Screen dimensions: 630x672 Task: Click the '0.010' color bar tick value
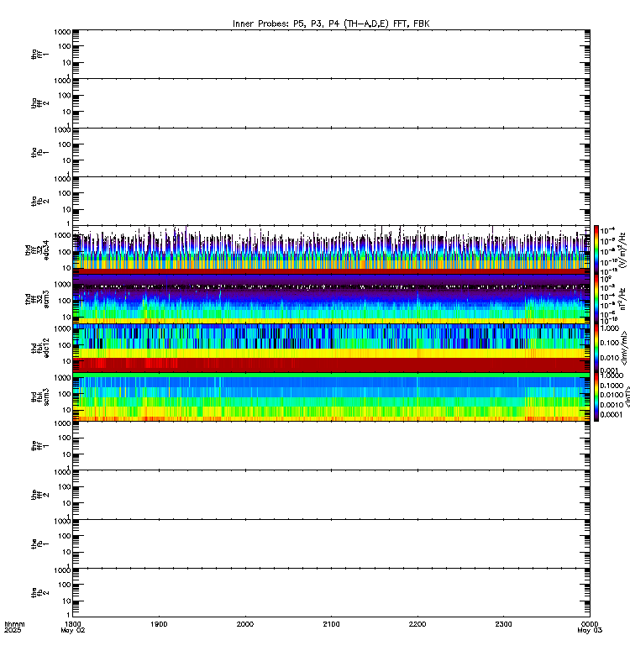click(x=610, y=358)
